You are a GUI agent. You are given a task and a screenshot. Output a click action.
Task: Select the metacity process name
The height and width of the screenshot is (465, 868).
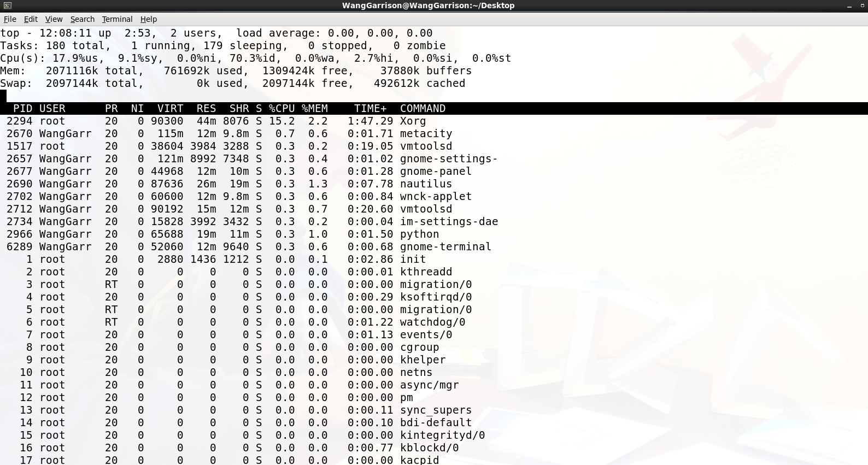pos(426,134)
